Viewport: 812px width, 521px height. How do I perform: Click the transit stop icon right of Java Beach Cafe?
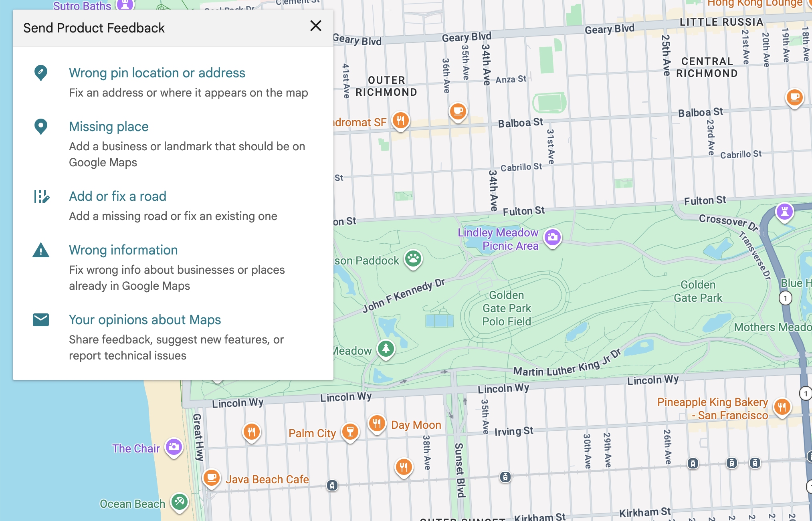pyautogui.click(x=332, y=485)
